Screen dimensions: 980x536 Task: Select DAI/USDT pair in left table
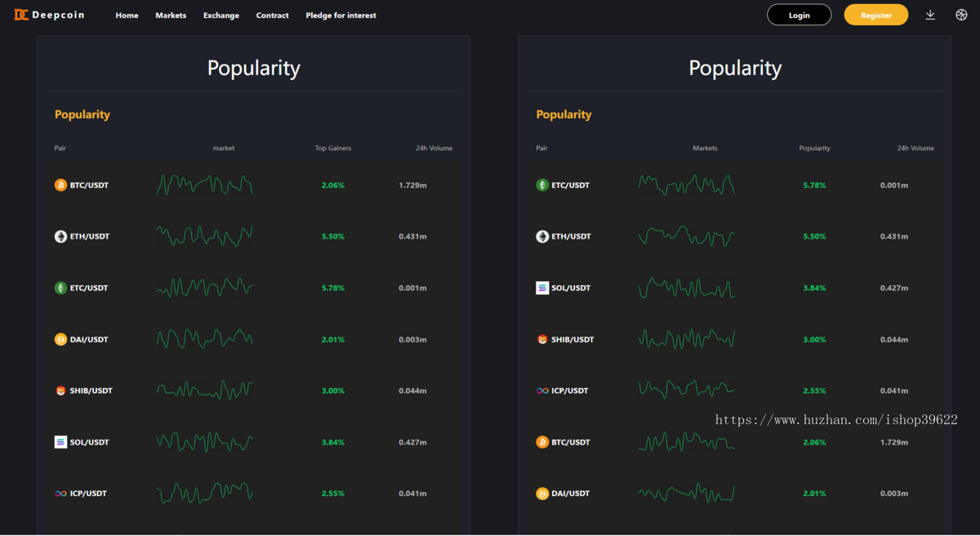point(89,340)
